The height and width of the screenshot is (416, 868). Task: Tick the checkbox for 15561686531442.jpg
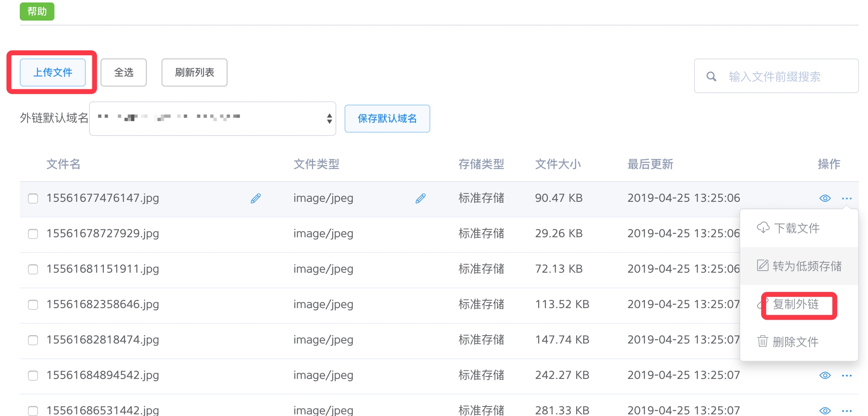[x=33, y=411]
